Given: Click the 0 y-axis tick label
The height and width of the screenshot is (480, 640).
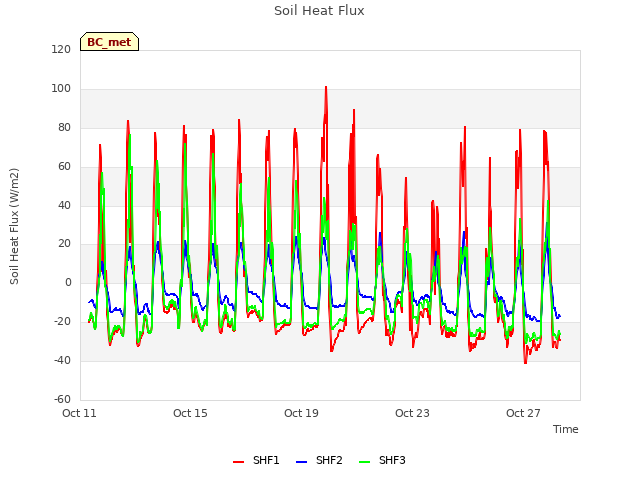Looking at the screenshot, I should tap(68, 282).
